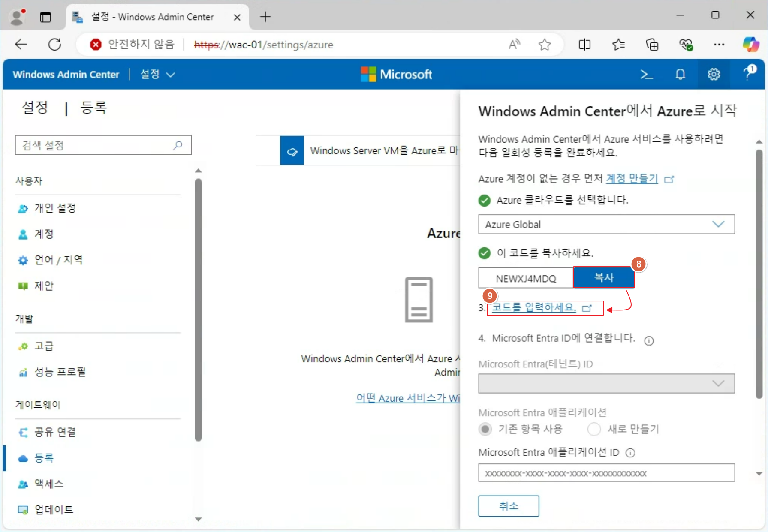Open a new browser tab
This screenshot has height=532, width=768.
tap(265, 17)
